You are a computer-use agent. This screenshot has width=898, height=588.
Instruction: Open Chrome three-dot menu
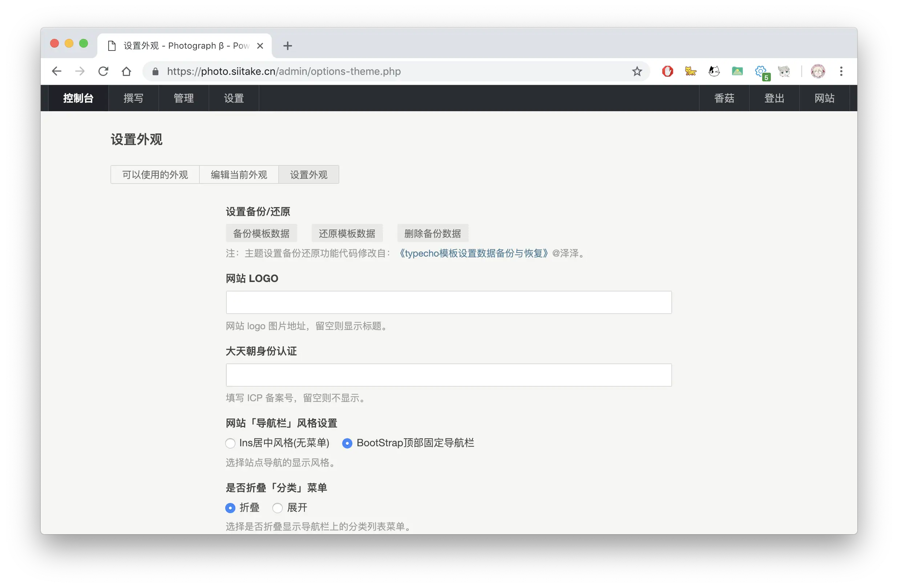click(841, 71)
